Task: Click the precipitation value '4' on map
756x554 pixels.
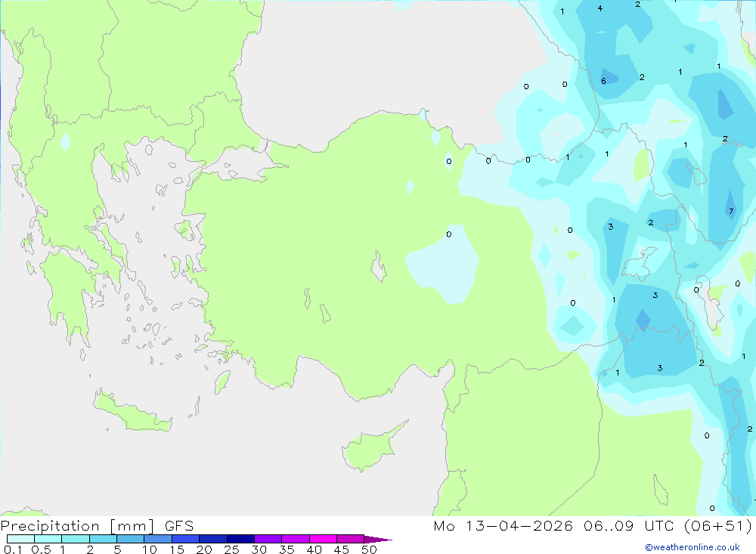Action: coord(600,8)
